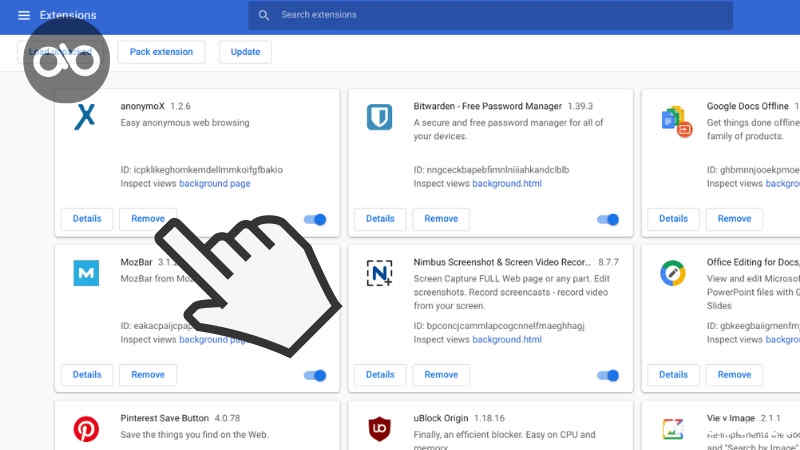Click the Pack extension button
800x450 pixels.
[161, 52]
